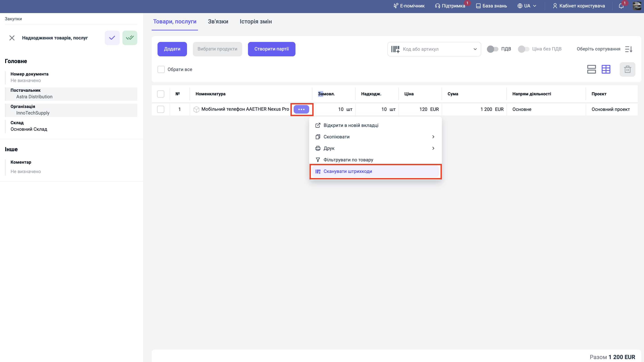The image size is (644, 362).
Task: Expand Скопіювати submenu arrow
Action: pyautogui.click(x=433, y=137)
